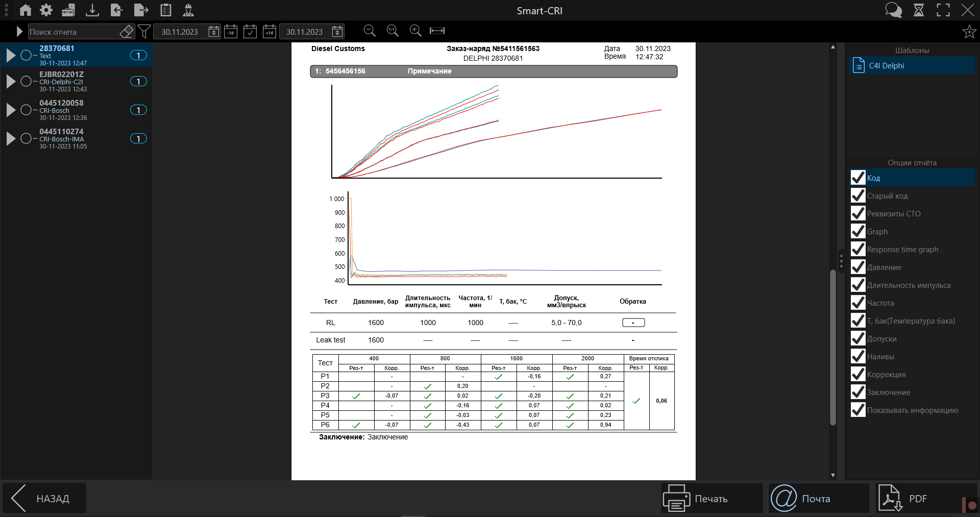Click the fit-to-width arrows icon
Viewport: 980px width, 517px height.
437,31
